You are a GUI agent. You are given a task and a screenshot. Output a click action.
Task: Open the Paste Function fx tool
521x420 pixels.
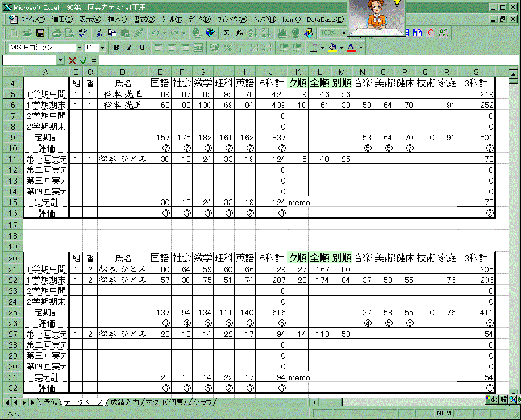coord(239,33)
